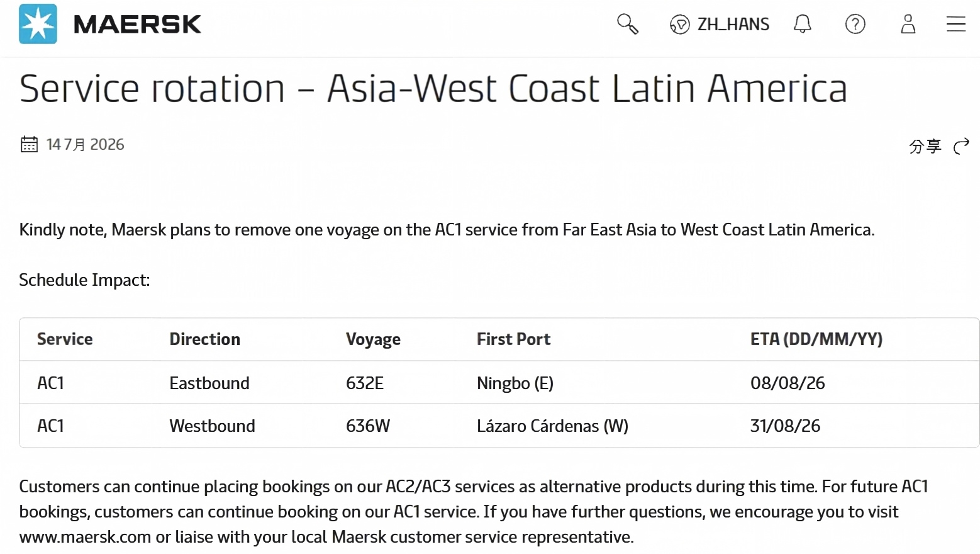Click the calendar date icon

coord(29,144)
